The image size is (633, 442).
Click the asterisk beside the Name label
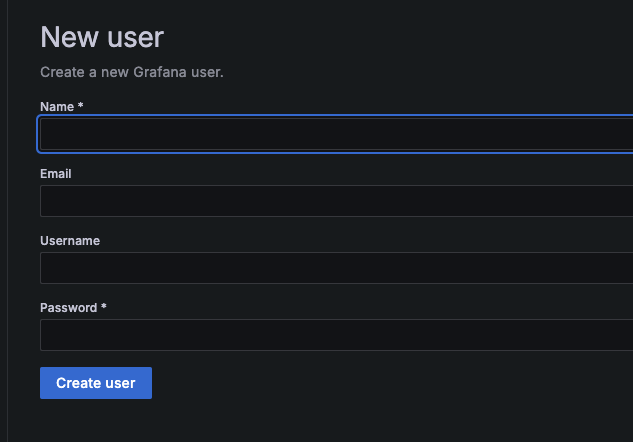(x=80, y=106)
